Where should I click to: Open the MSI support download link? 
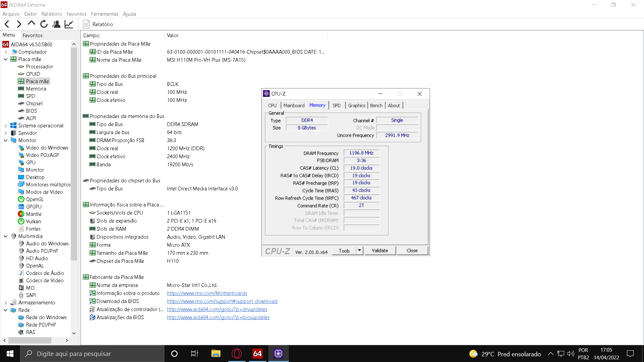[222, 301]
